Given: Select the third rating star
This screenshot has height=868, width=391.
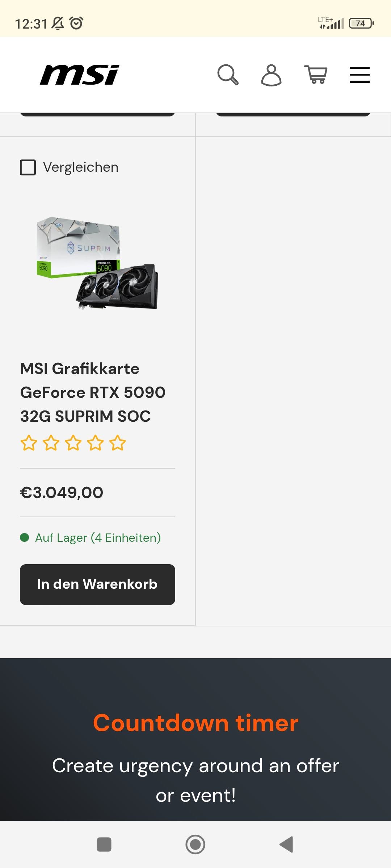Looking at the screenshot, I should (x=73, y=443).
